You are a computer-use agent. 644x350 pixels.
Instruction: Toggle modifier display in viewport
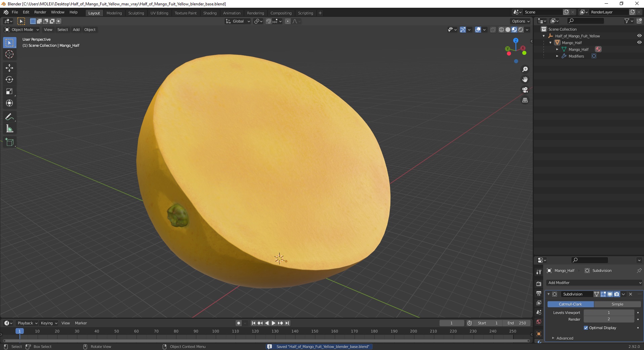tap(610, 294)
